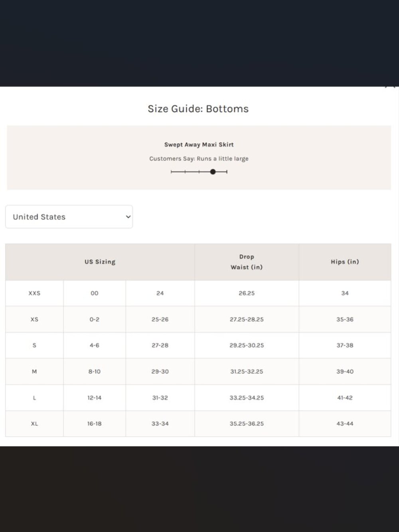Viewport: 399px width, 532px height.
Task: Click the Drop Waist (in) header
Action: coord(247,262)
